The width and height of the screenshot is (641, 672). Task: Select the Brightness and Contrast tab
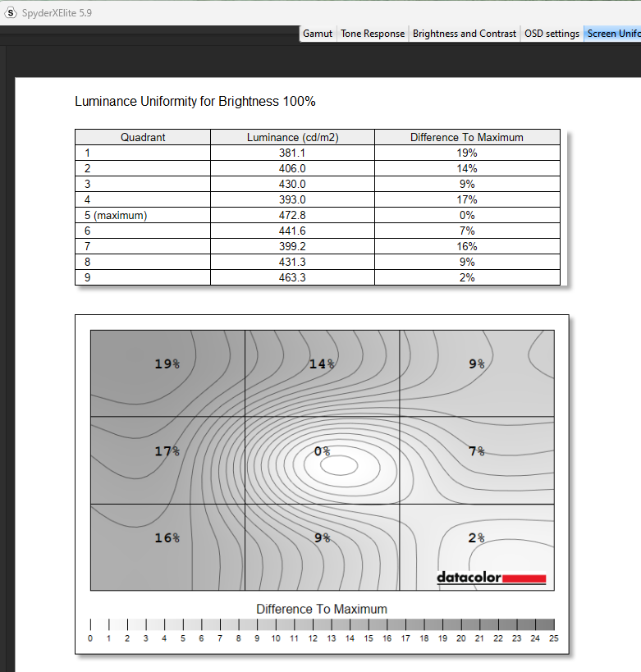465,34
